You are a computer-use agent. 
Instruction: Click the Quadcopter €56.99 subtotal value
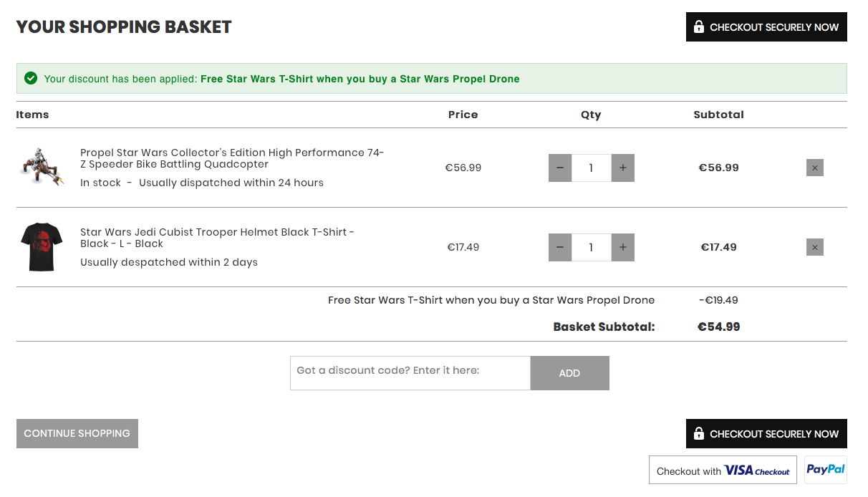[x=719, y=168]
